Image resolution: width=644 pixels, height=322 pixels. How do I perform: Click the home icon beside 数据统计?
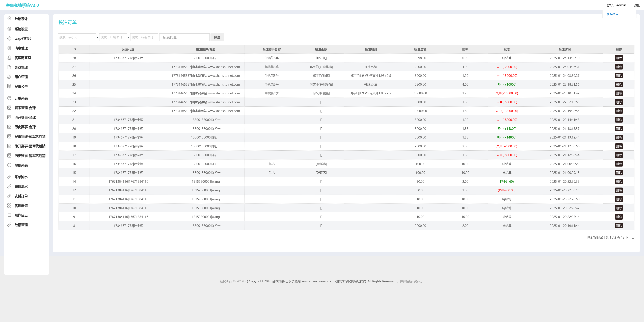[9, 18]
